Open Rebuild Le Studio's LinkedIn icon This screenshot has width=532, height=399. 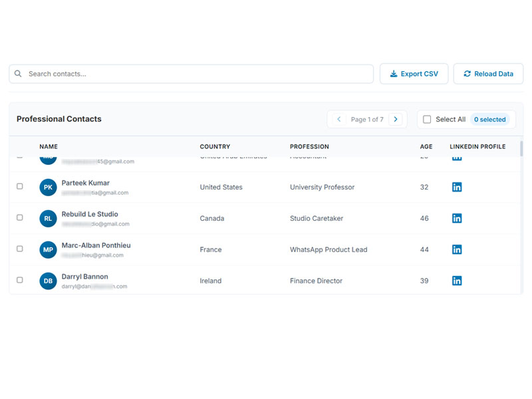click(x=457, y=218)
